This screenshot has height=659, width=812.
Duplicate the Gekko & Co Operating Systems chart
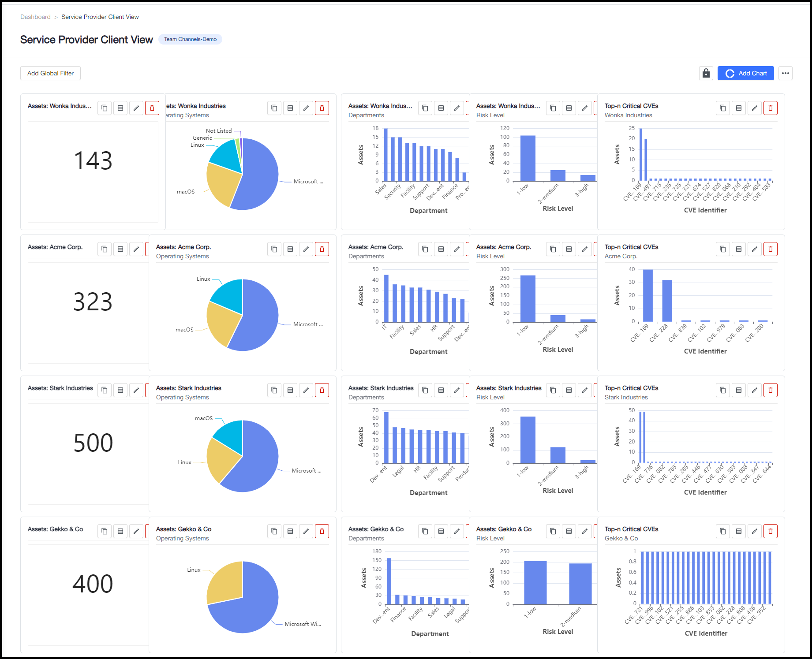(274, 531)
